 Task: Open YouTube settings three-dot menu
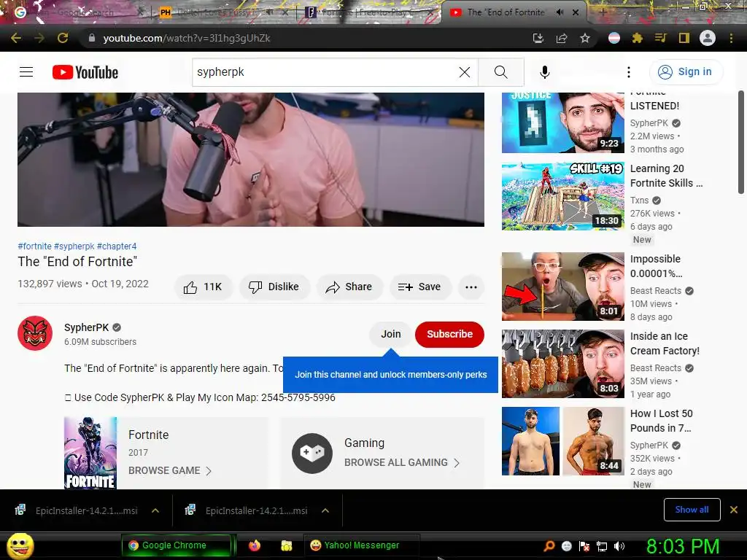tap(628, 72)
